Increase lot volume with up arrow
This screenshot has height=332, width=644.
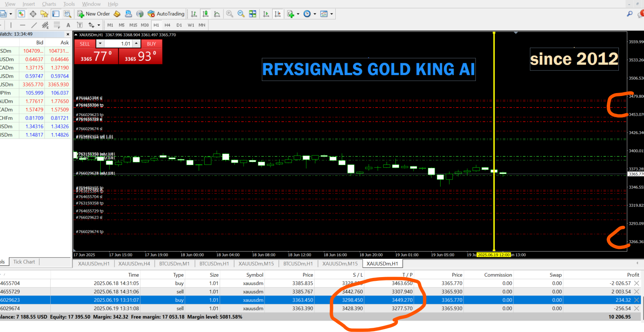(x=137, y=44)
